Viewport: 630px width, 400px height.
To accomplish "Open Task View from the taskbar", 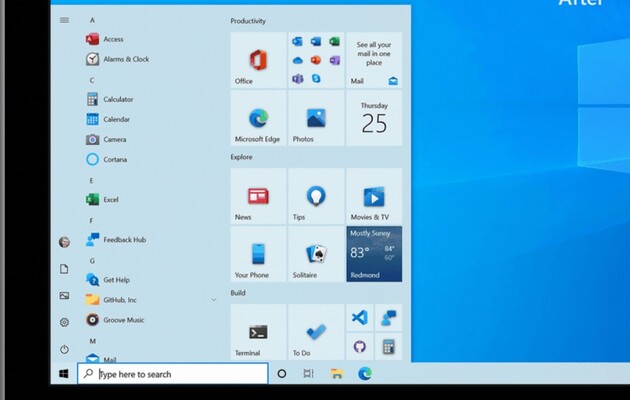I will click(x=308, y=374).
